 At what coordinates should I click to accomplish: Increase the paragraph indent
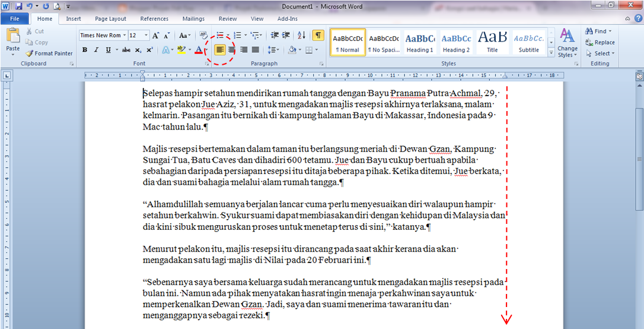tap(286, 36)
